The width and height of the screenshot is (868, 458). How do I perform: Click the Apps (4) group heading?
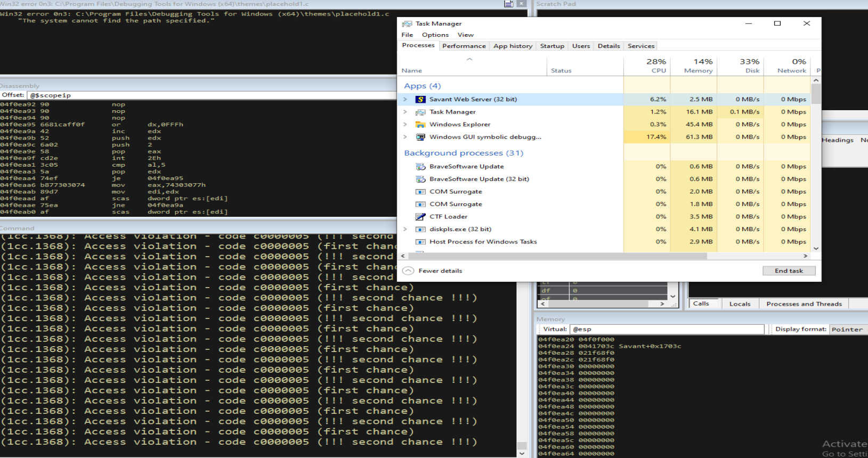point(422,86)
